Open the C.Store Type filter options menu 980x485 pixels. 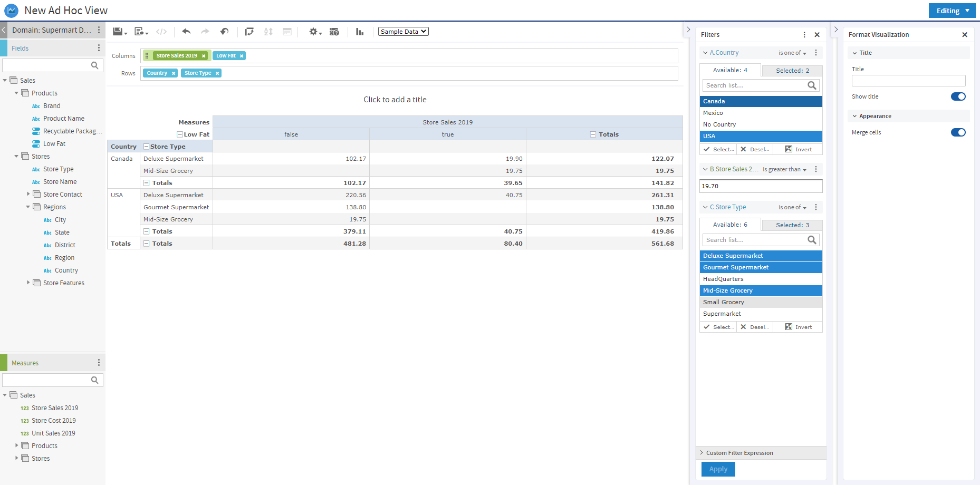click(816, 207)
